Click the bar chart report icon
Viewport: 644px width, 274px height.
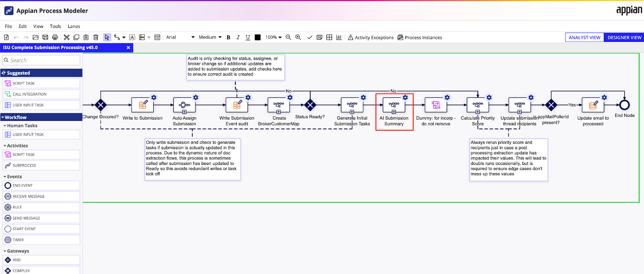(339, 37)
